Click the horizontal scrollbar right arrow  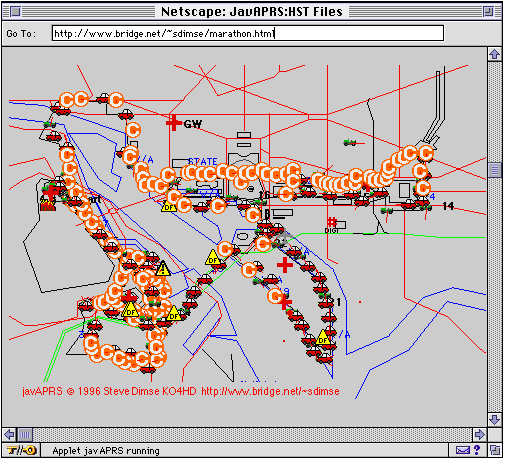pyautogui.click(x=479, y=435)
